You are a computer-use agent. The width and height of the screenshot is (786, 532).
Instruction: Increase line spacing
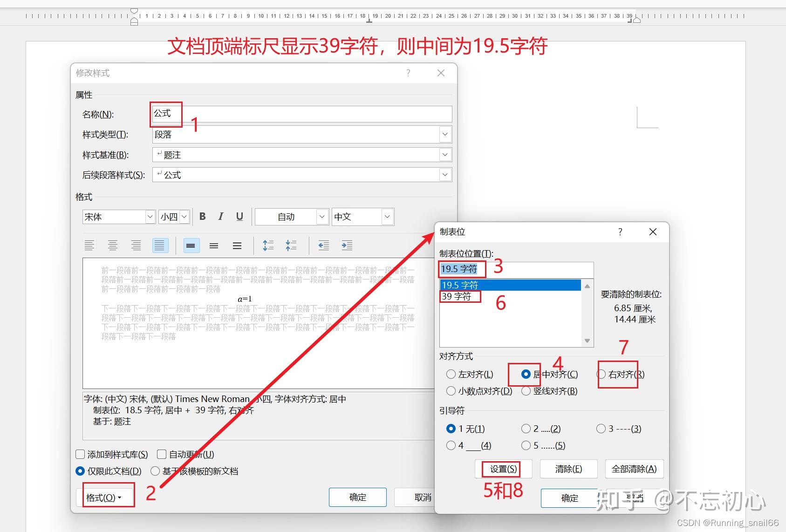click(x=268, y=246)
